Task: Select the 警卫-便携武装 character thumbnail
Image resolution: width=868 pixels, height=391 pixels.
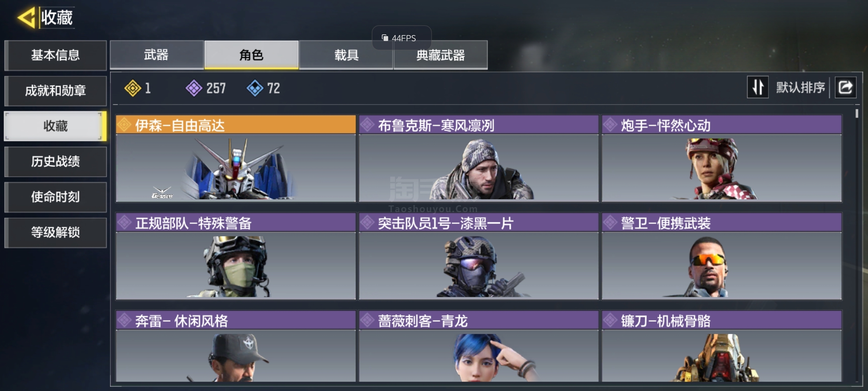Action: click(x=722, y=266)
